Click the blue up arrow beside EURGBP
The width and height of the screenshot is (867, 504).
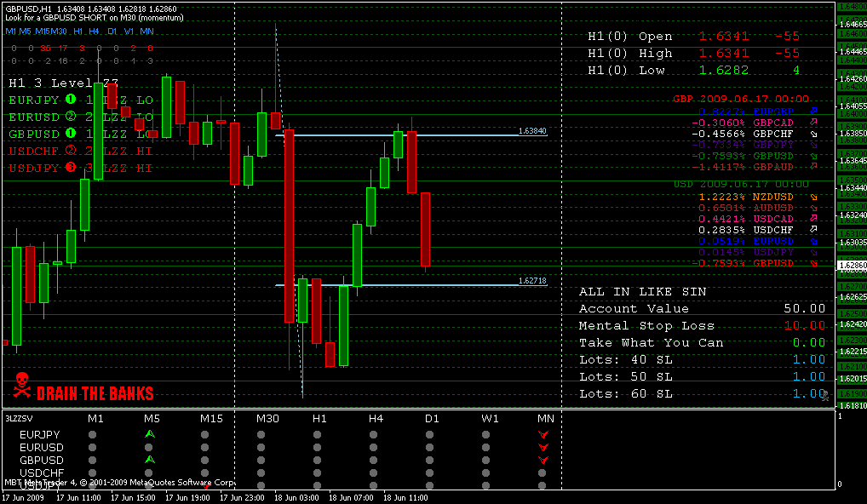813,111
